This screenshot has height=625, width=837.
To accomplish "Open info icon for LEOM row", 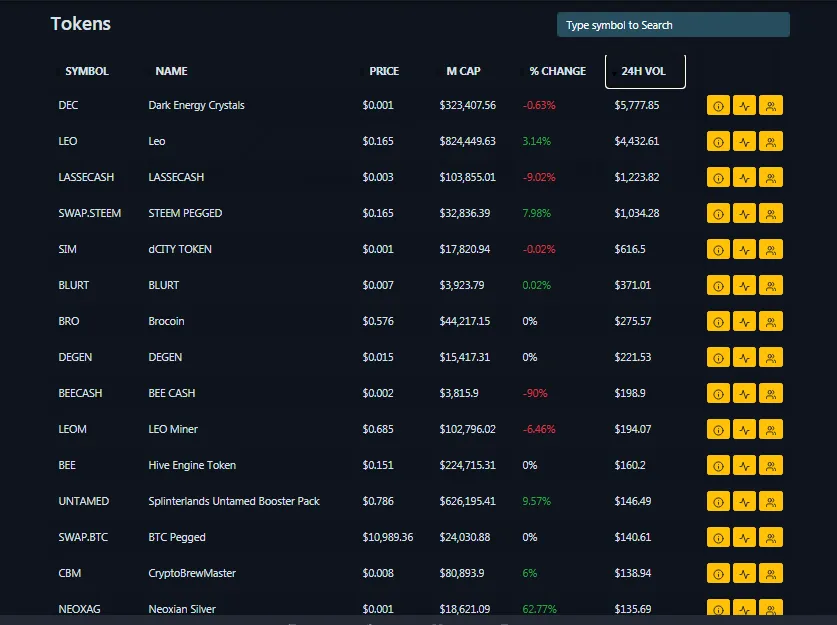I will click(x=718, y=429).
